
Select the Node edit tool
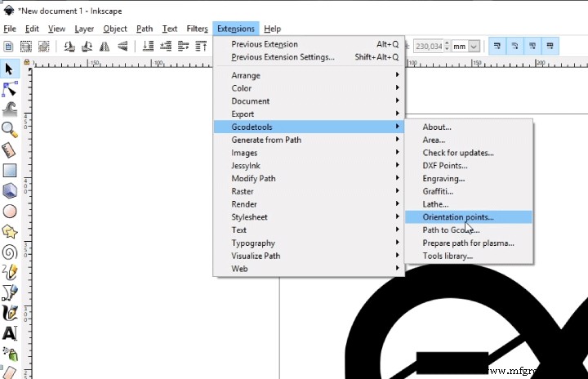[x=10, y=89]
